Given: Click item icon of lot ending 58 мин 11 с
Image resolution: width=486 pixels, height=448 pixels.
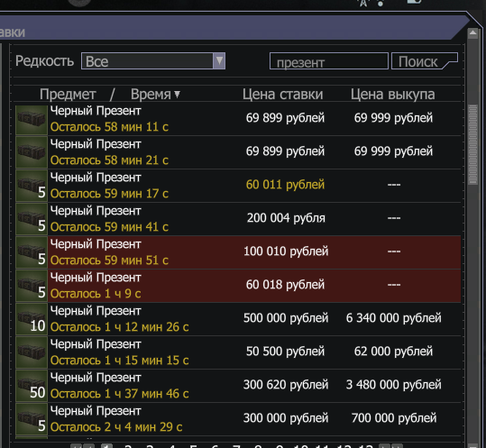Looking at the screenshot, I should pyautogui.click(x=32, y=120).
